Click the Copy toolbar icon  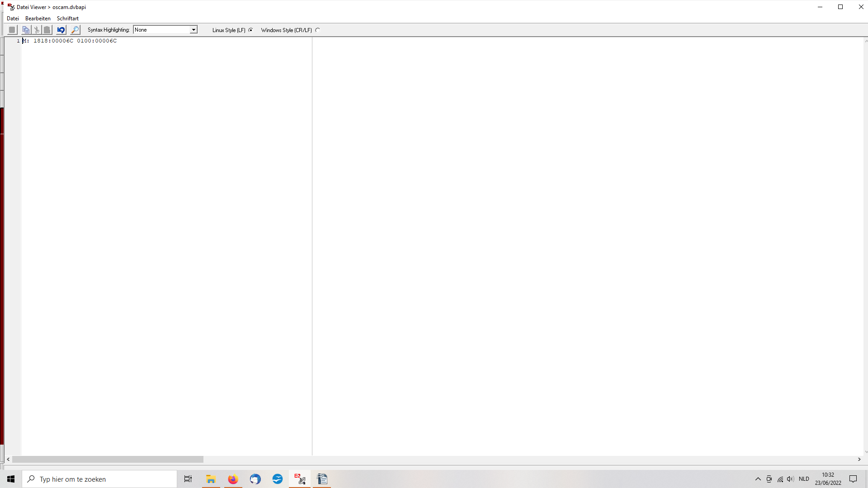pos(26,30)
